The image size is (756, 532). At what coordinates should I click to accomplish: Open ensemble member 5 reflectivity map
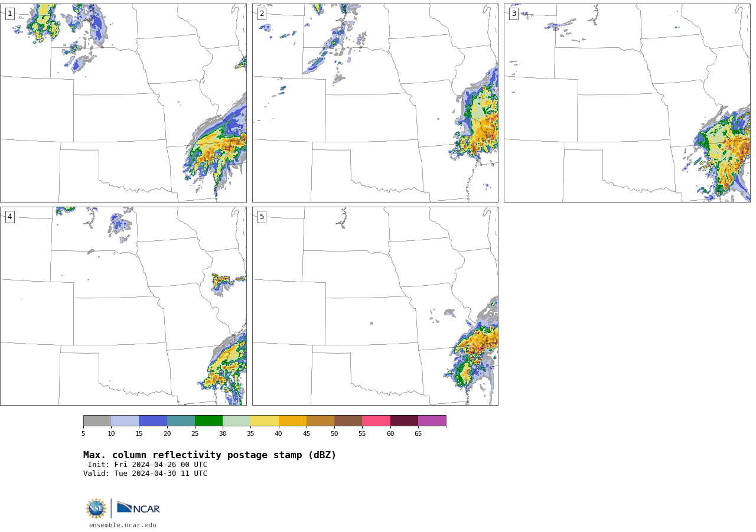[x=375, y=306]
